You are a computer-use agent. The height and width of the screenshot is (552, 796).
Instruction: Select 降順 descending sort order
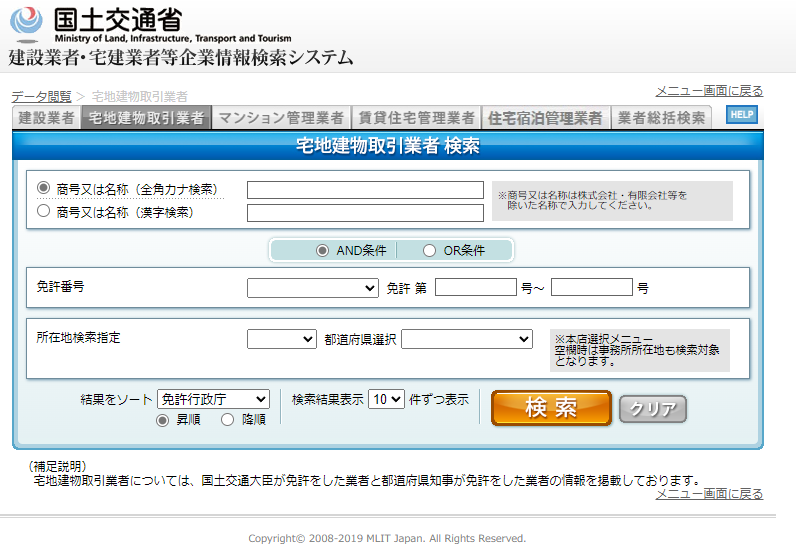pos(227,420)
